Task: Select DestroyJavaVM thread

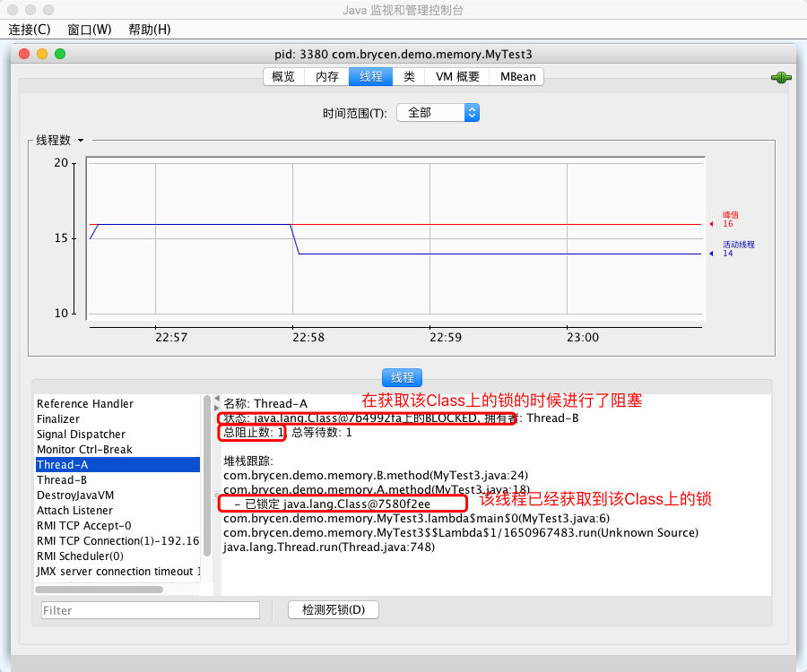Action: coord(117,495)
